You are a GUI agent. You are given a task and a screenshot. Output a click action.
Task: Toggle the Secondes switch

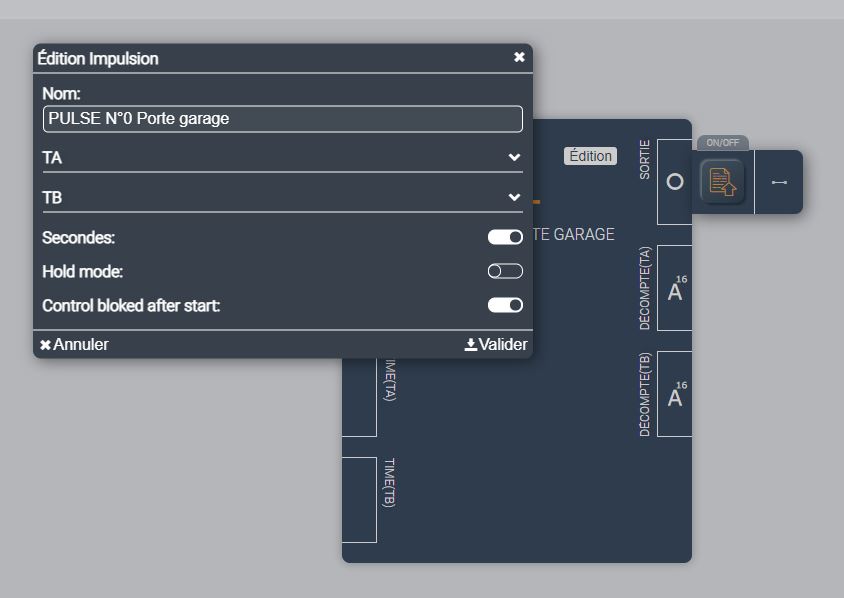pyautogui.click(x=505, y=237)
